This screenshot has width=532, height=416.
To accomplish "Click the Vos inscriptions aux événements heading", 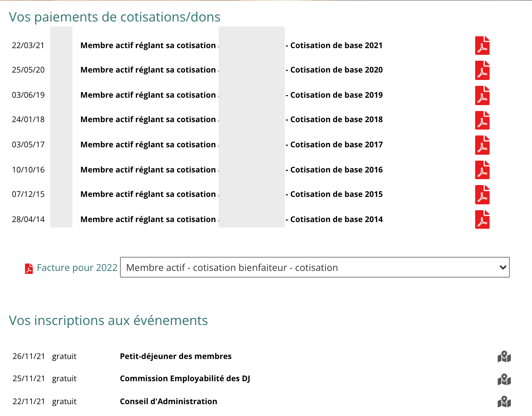I will tap(108, 321).
